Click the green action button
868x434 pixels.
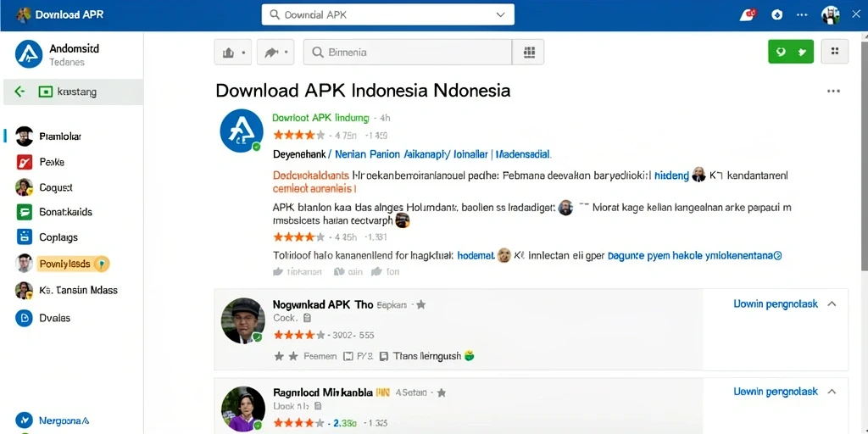click(791, 52)
